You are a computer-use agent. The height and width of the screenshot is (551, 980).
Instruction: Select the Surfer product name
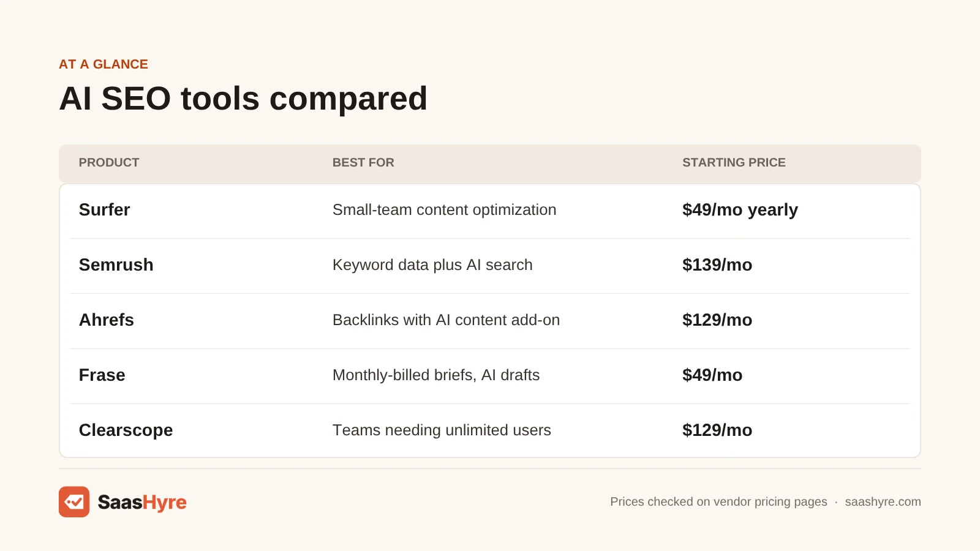pos(105,210)
